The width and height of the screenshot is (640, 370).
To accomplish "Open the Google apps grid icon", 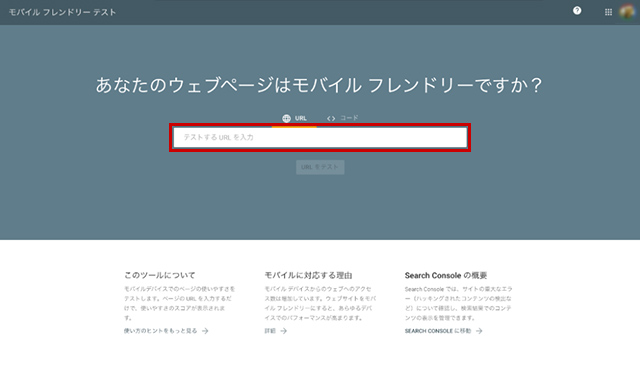I will [x=608, y=12].
